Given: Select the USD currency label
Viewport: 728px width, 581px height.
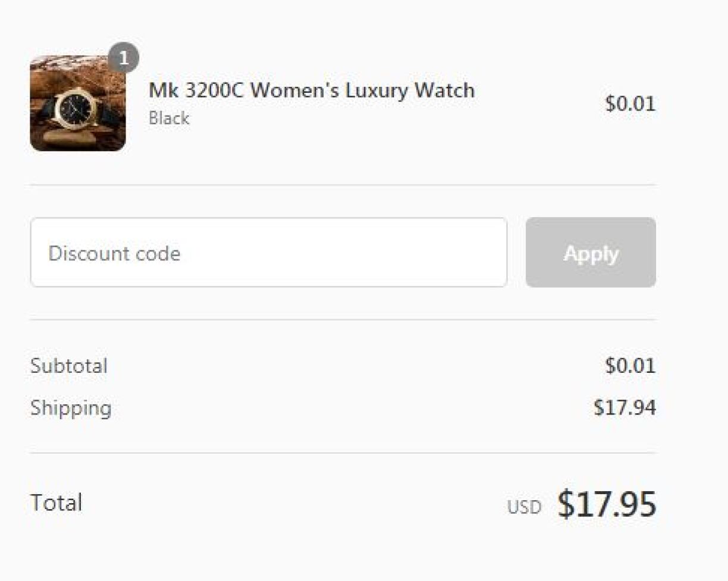Looking at the screenshot, I should (524, 507).
